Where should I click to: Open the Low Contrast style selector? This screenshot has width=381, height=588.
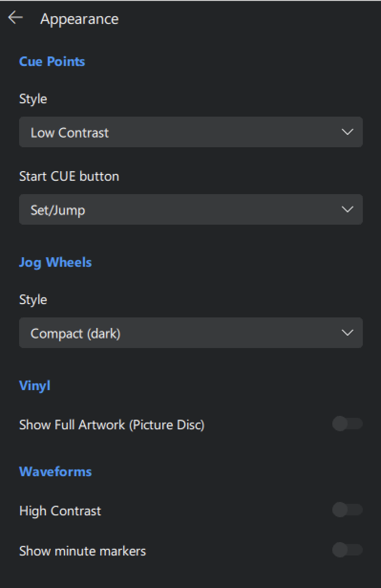click(191, 132)
